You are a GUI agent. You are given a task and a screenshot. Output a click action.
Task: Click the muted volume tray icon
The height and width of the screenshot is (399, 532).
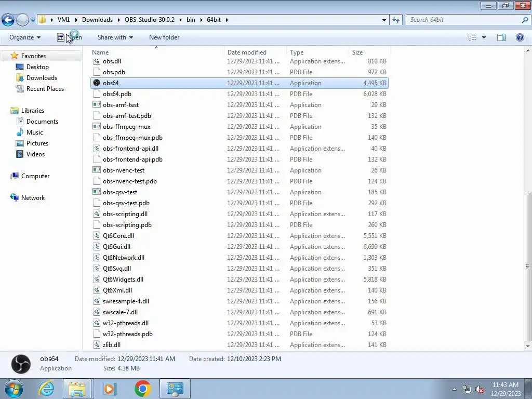tap(480, 390)
